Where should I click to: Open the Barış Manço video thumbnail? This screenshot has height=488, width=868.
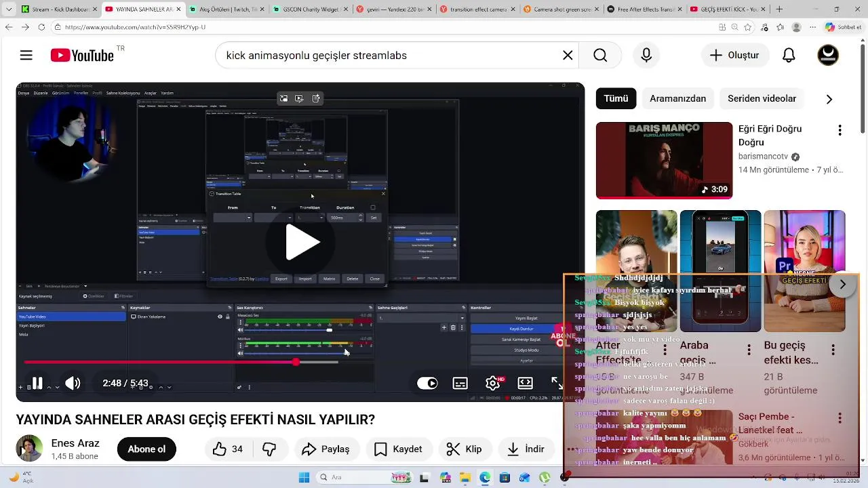(664, 161)
